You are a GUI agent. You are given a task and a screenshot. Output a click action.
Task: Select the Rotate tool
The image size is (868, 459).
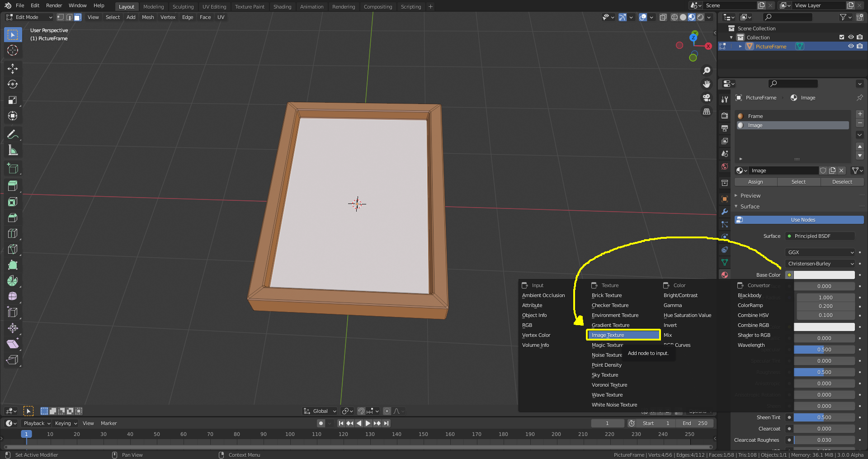point(12,84)
